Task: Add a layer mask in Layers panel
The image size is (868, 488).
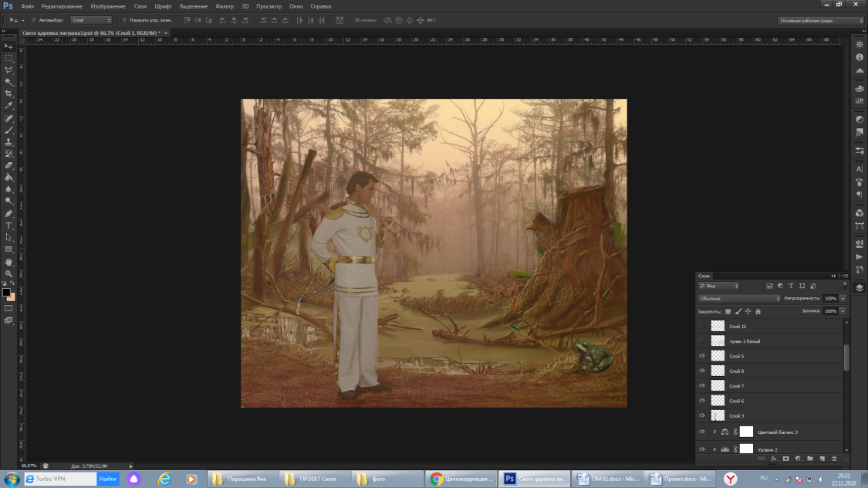Action: point(785,459)
